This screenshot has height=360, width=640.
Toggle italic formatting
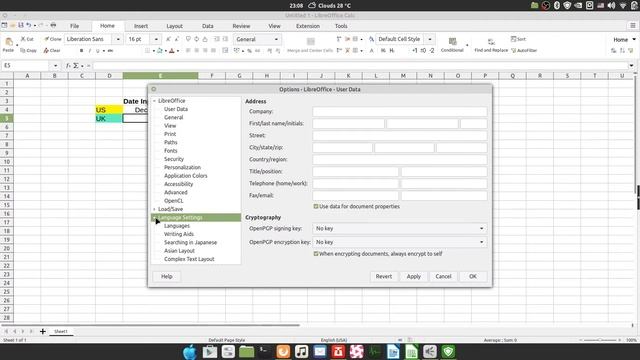89,51
